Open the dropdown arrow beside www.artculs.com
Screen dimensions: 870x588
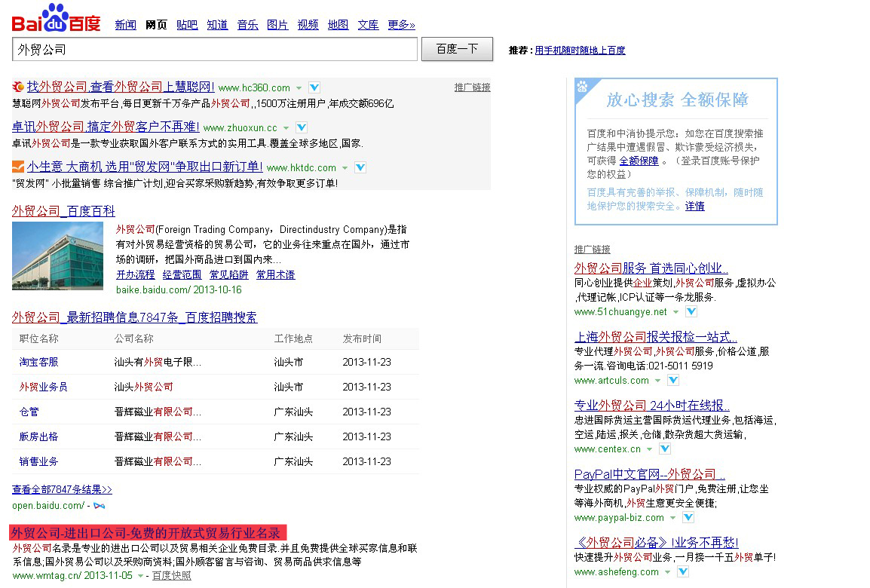tap(657, 381)
